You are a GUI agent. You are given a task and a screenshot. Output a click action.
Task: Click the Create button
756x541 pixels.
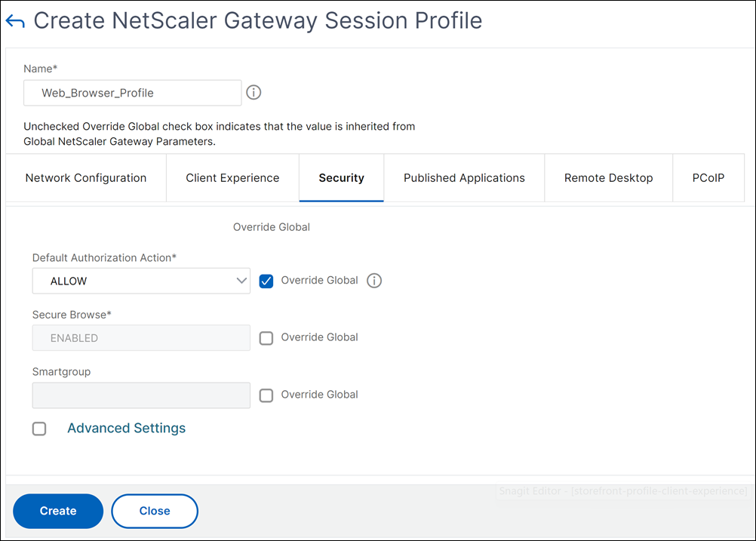click(58, 511)
